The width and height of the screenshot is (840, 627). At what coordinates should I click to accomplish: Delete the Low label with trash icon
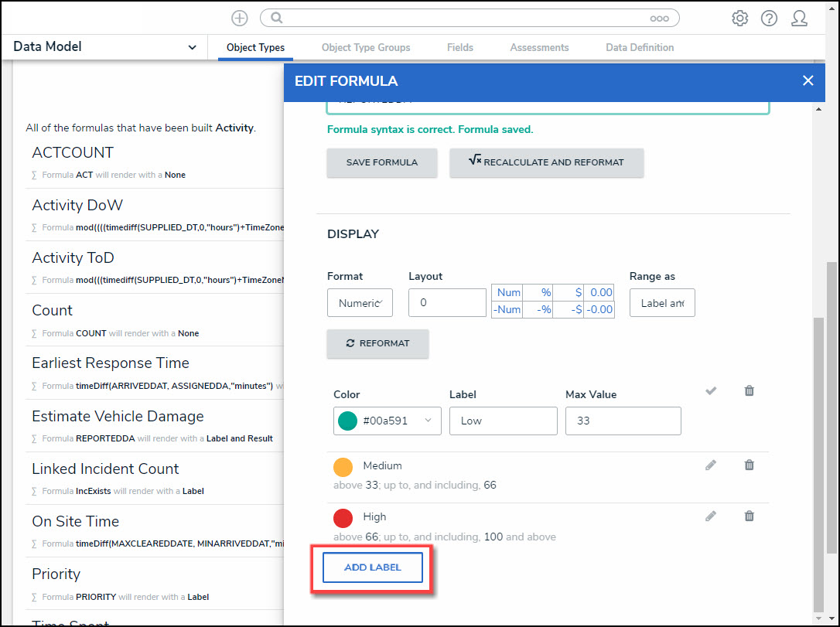coord(749,391)
